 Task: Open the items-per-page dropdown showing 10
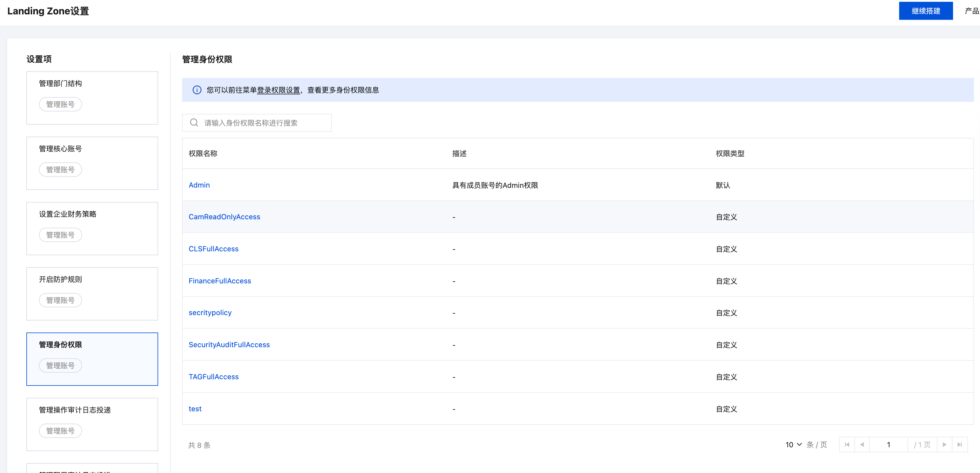[794, 445]
